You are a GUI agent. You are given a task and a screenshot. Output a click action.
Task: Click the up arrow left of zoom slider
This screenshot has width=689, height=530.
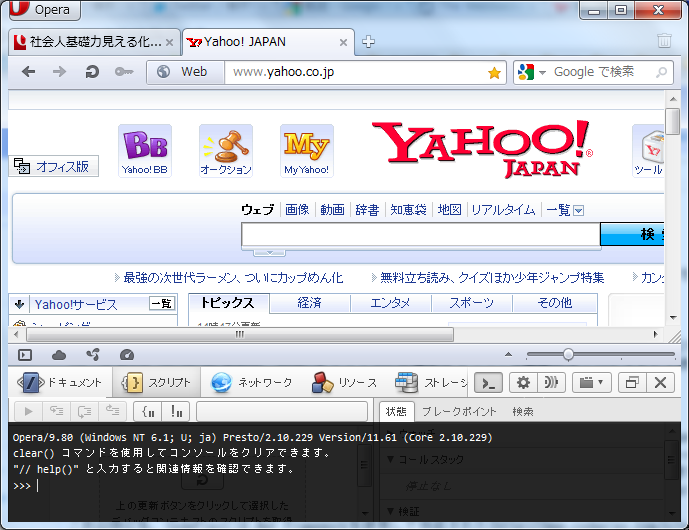pyautogui.click(x=508, y=354)
